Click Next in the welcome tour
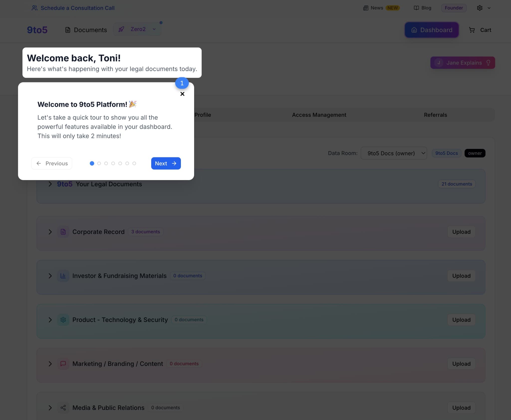The width and height of the screenshot is (511, 420). 166,163
